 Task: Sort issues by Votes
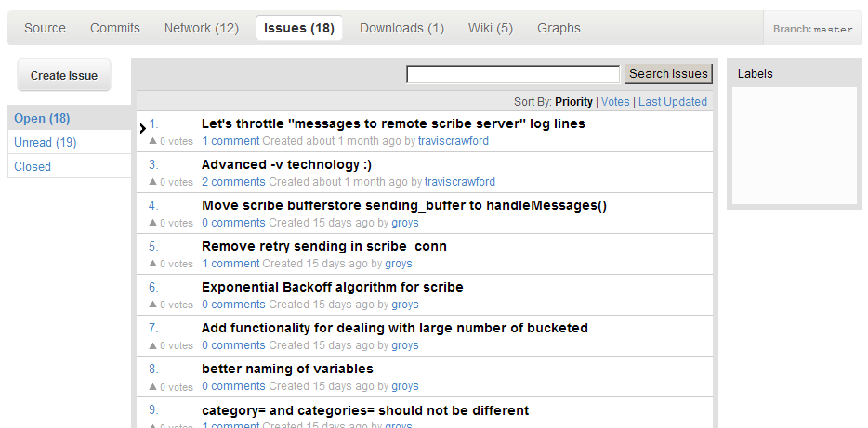pos(615,102)
